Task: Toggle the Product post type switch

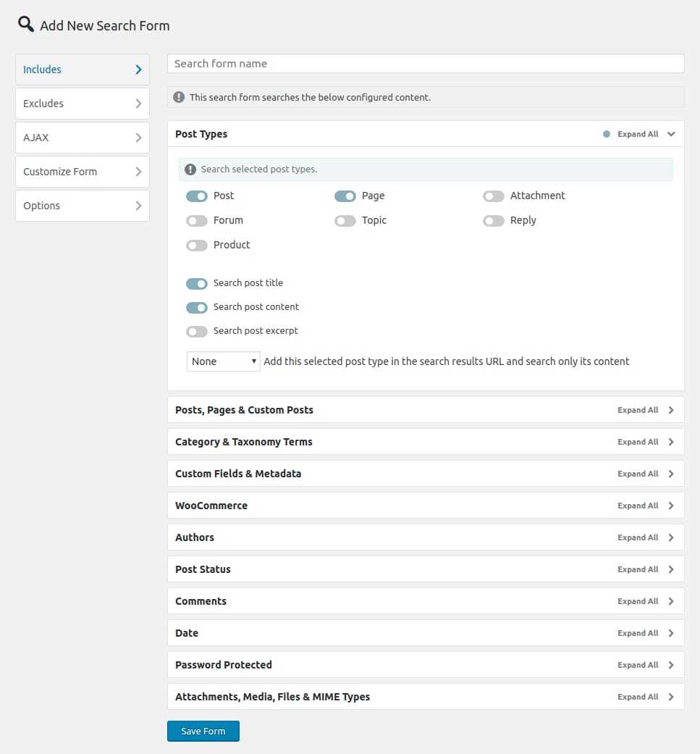Action: click(197, 246)
